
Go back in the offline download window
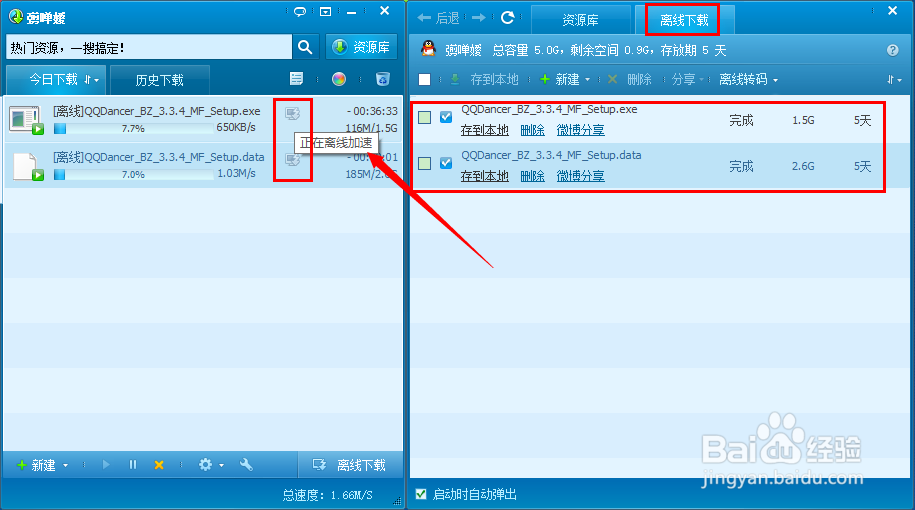click(424, 18)
